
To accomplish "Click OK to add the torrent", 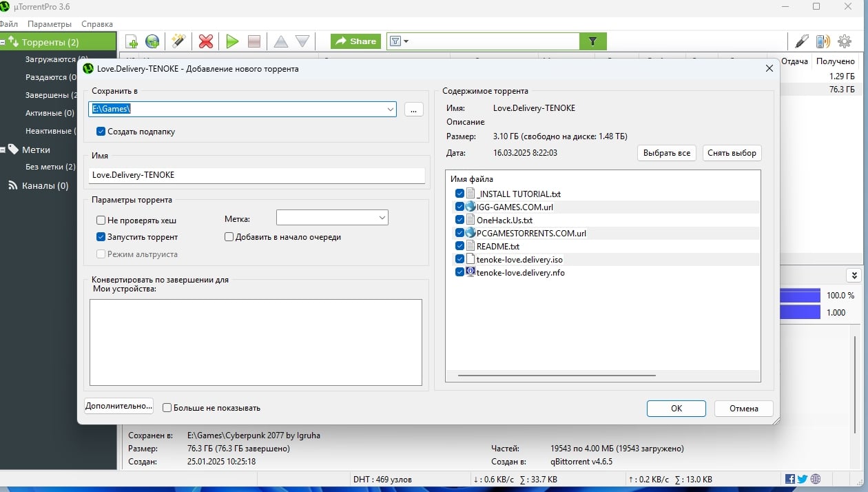I will coord(676,409).
